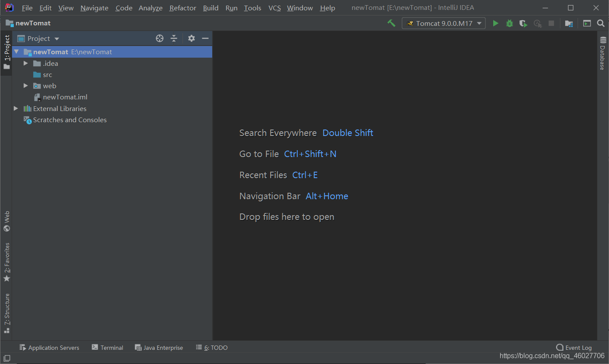The height and width of the screenshot is (364, 609).
Task: Toggle tool window bars icon in bottom-left corner
Action: (7, 358)
